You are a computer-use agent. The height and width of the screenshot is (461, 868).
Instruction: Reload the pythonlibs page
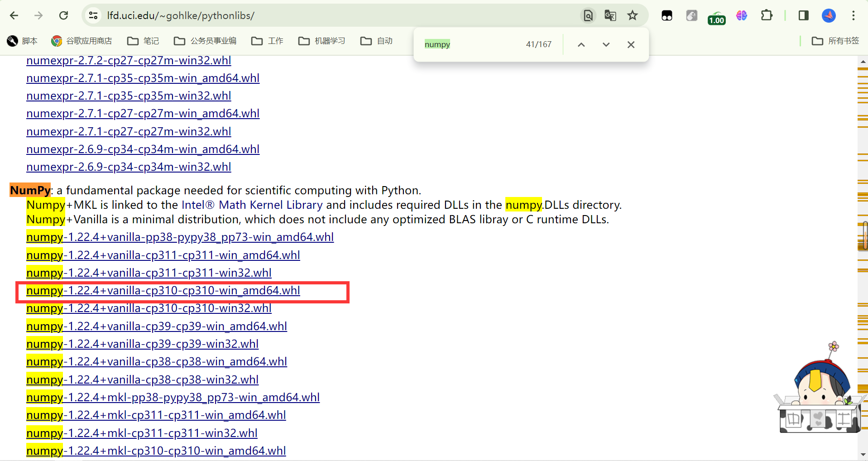(63, 16)
